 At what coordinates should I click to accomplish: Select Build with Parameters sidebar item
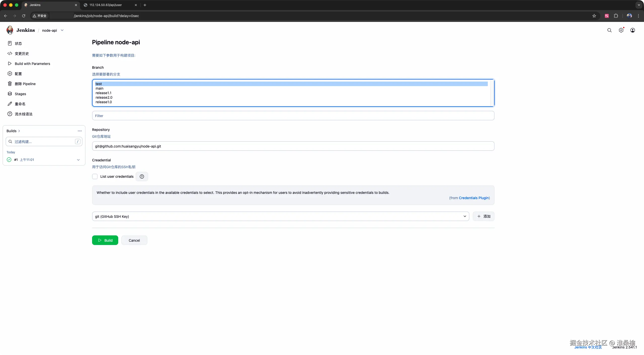click(x=32, y=64)
